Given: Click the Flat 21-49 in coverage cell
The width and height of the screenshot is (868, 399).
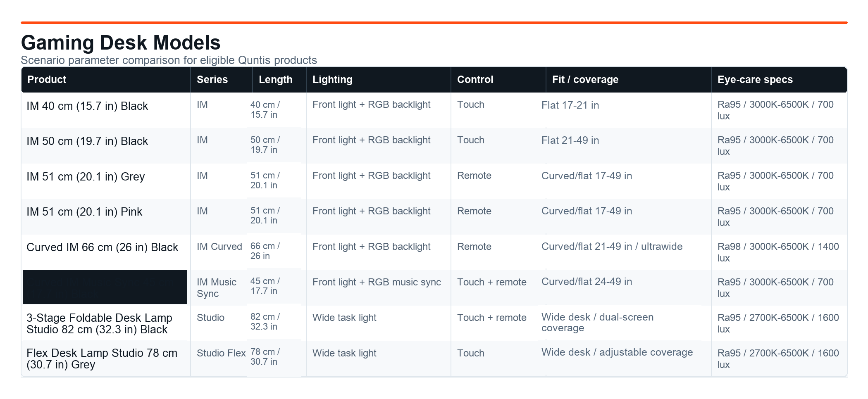Looking at the screenshot, I should tap(570, 140).
